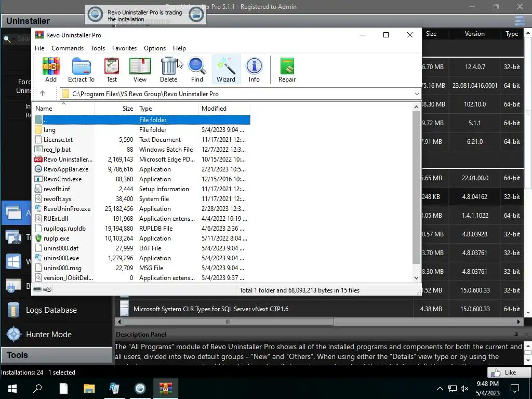Select the Revo Uninstaller PDF file
The width and height of the screenshot is (532, 399).
(142, 159)
